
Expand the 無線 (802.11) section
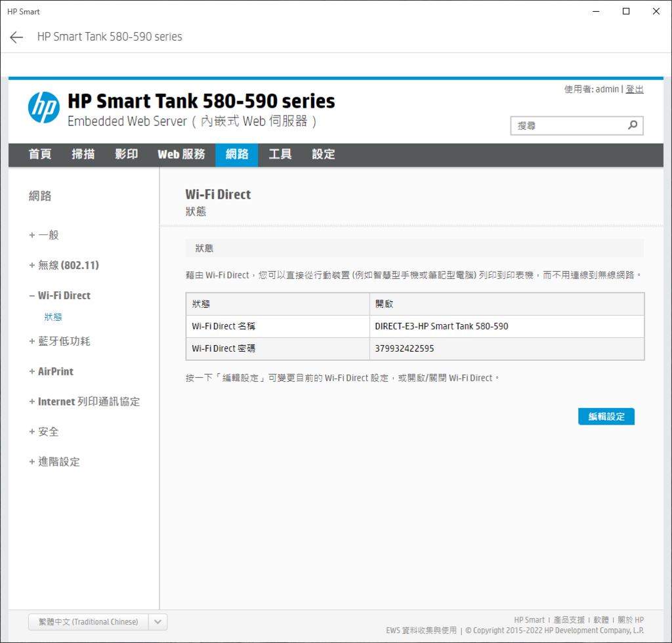[x=64, y=266]
